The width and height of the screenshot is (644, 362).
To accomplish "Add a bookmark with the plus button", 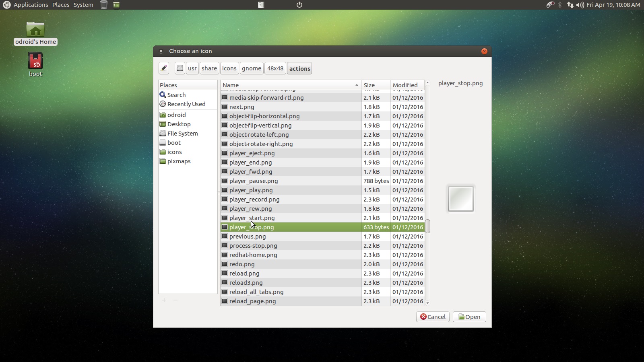I will [164, 300].
